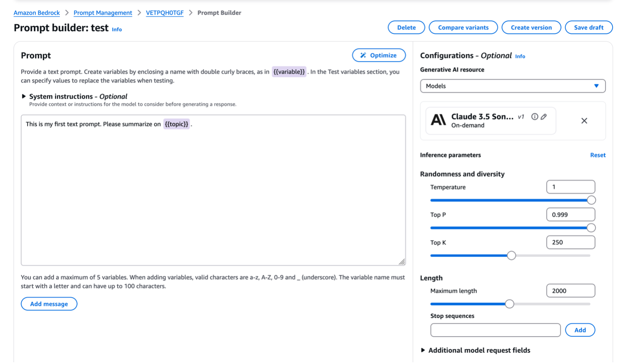620x364 pixels.
Task: Click inside the Stop sequences input field
Action: (x=495, y=330)
